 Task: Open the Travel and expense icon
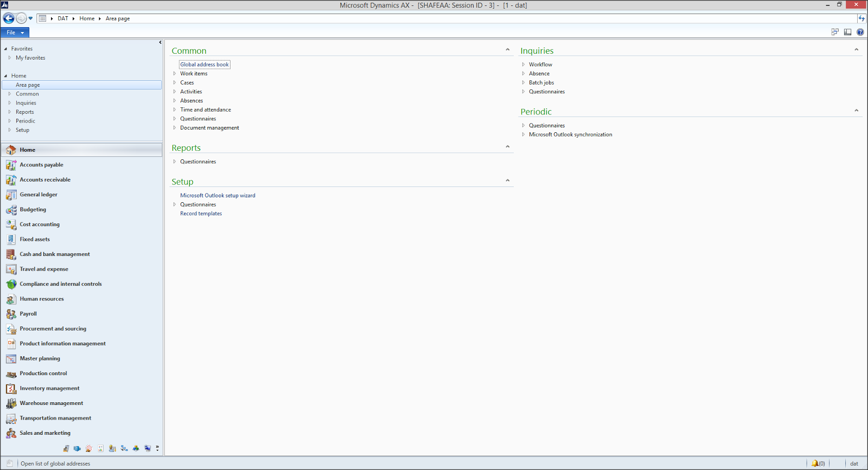click(11, 269)
